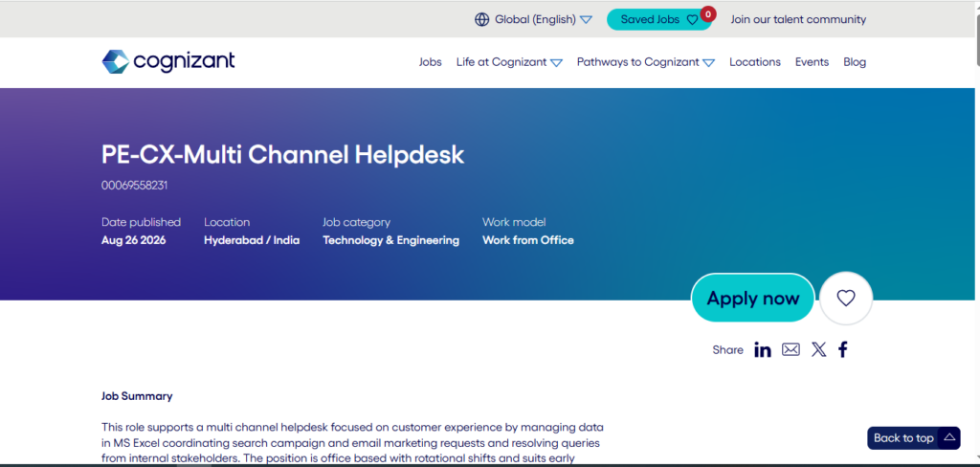Click the Cognizant logo

[168, 62]
